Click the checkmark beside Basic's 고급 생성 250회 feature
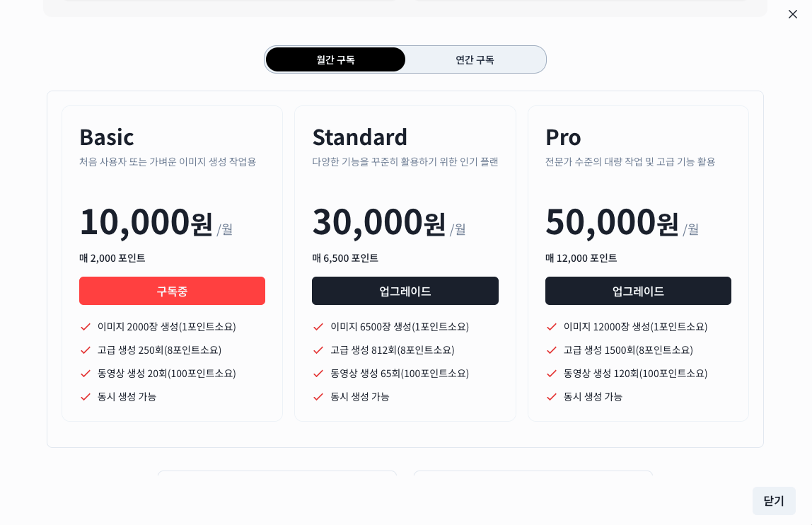This screenshot has height=525, width=812. click(x=86, y=350)
